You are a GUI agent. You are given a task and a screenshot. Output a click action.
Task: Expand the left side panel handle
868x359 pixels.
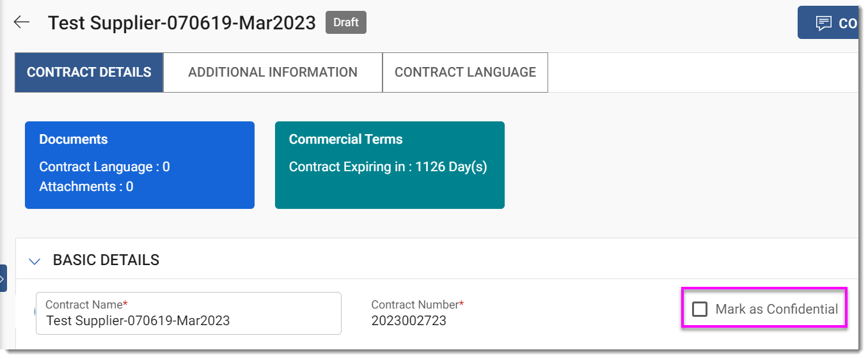click(x=3, y=279)
